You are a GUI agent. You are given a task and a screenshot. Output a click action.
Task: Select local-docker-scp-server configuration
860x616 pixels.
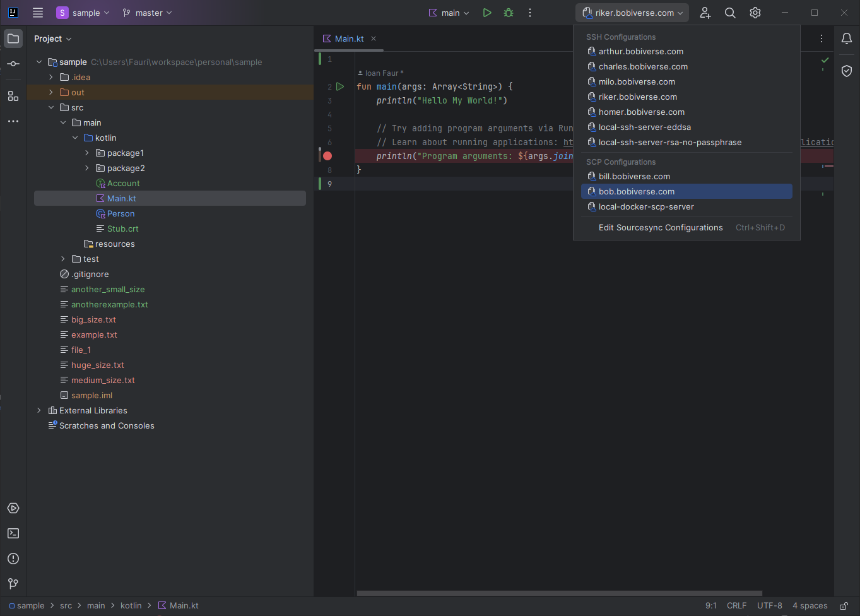[x=686, y=206]
